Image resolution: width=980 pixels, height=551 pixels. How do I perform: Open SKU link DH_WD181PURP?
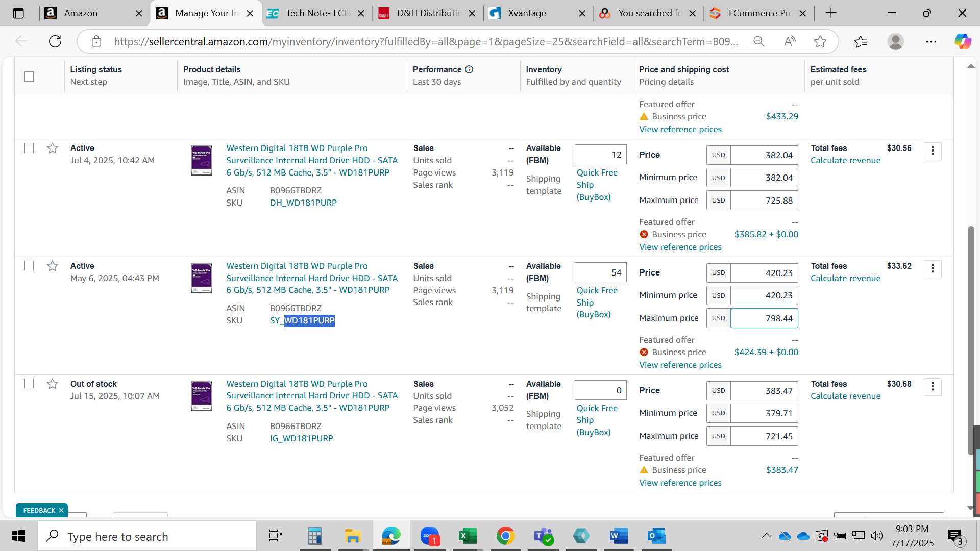303,203
